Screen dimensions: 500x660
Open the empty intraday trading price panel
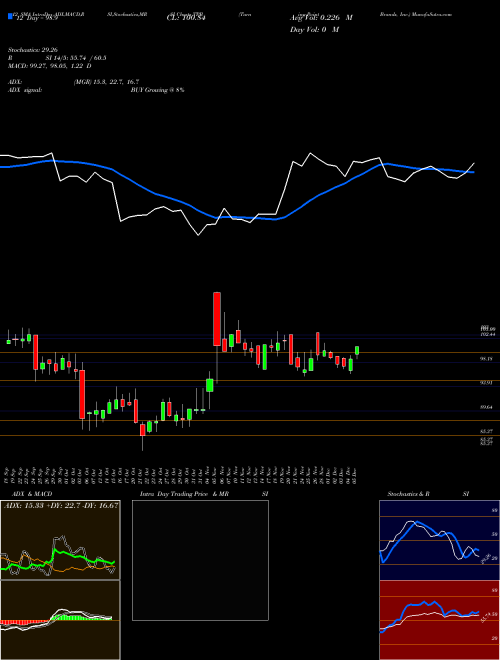[200, 560]
